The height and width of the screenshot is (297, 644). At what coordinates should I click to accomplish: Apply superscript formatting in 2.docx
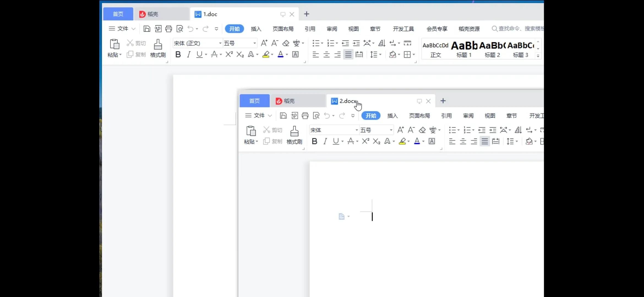point(365,141)
